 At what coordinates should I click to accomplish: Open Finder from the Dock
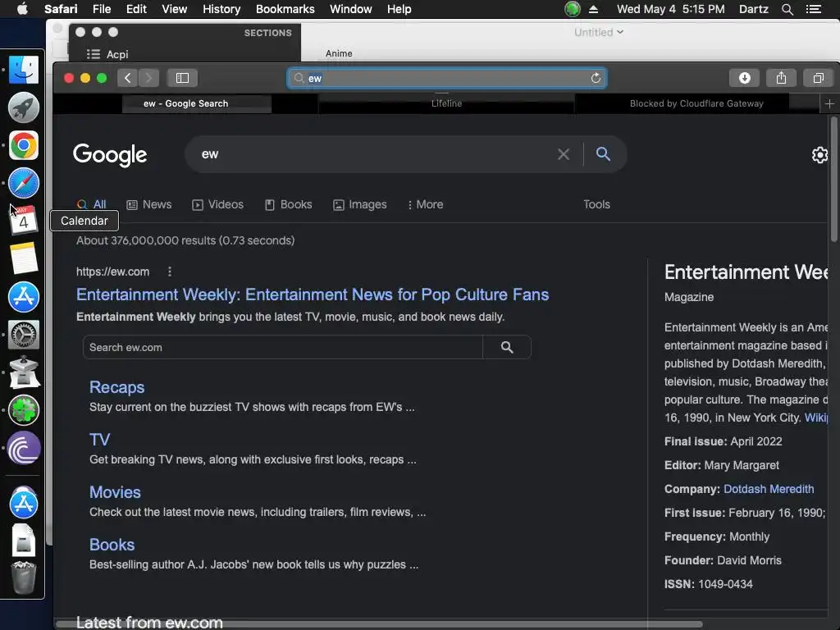pyautogui.click(x=24, y=69)
